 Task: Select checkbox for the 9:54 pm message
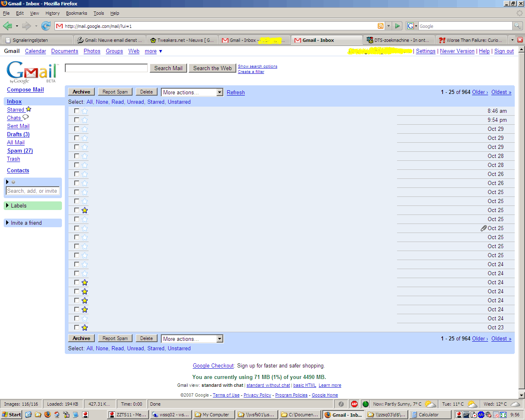tap(77, 120)
